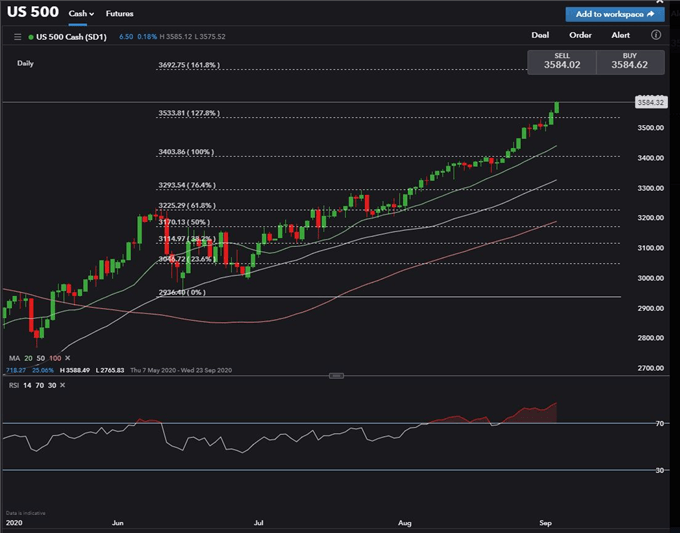
Task: Click the green market status dot
Action: [31, 37]
